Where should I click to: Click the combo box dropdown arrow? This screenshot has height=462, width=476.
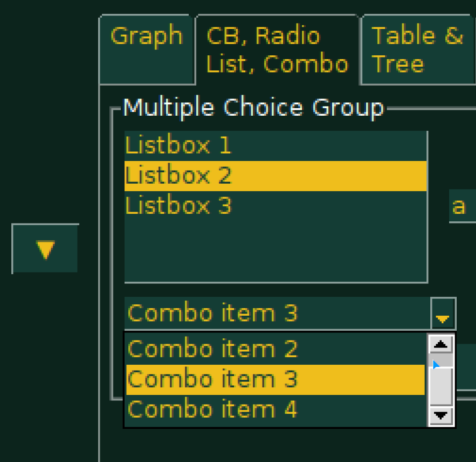[x=442, y=314]
